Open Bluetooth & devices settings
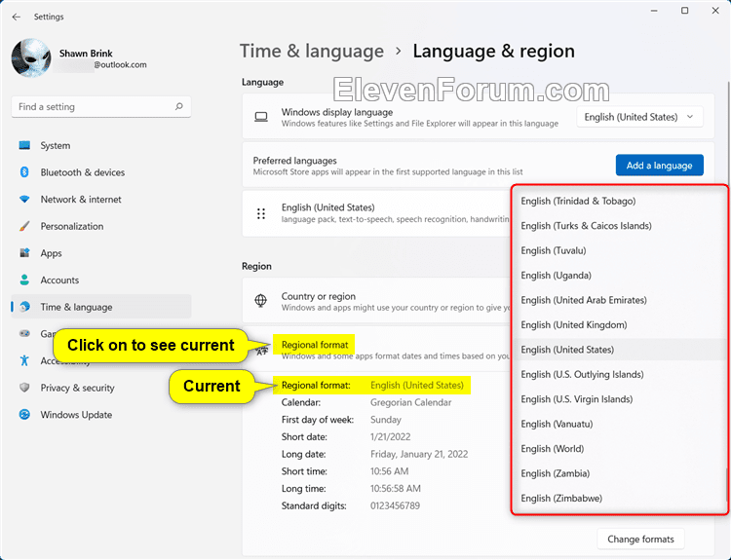The image size is (731, 560). click(x=101, y=172)
